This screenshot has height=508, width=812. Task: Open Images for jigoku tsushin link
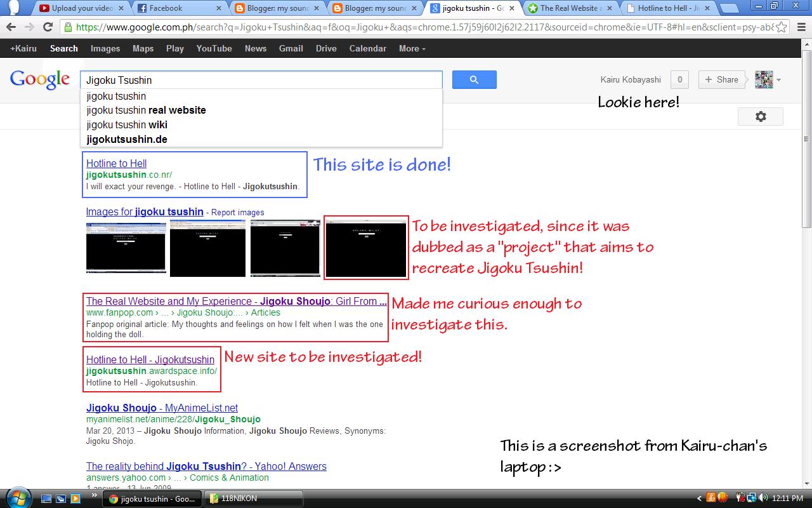(x=145, y=212)
